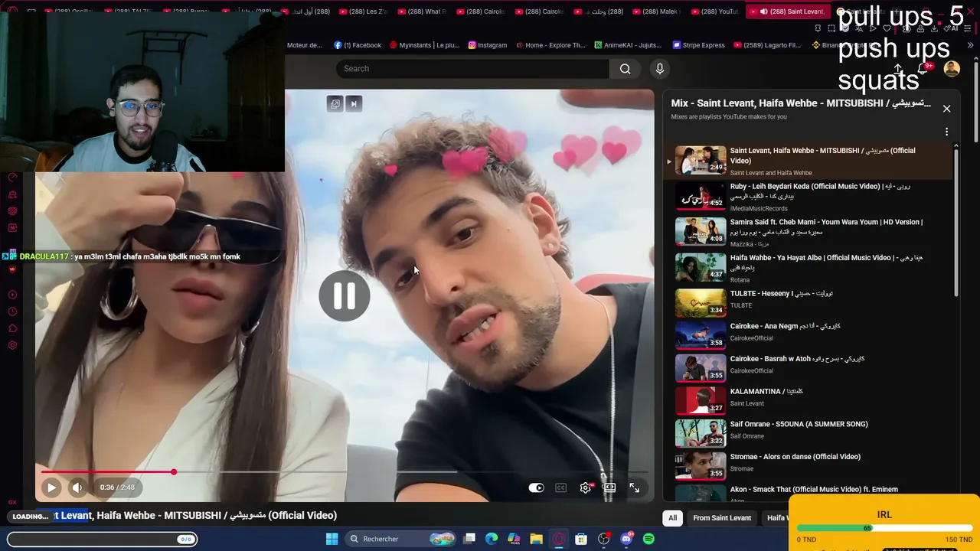Open the history clock icon in Opera sidebar
Screen dimensions: 980x551
point(12,311)
